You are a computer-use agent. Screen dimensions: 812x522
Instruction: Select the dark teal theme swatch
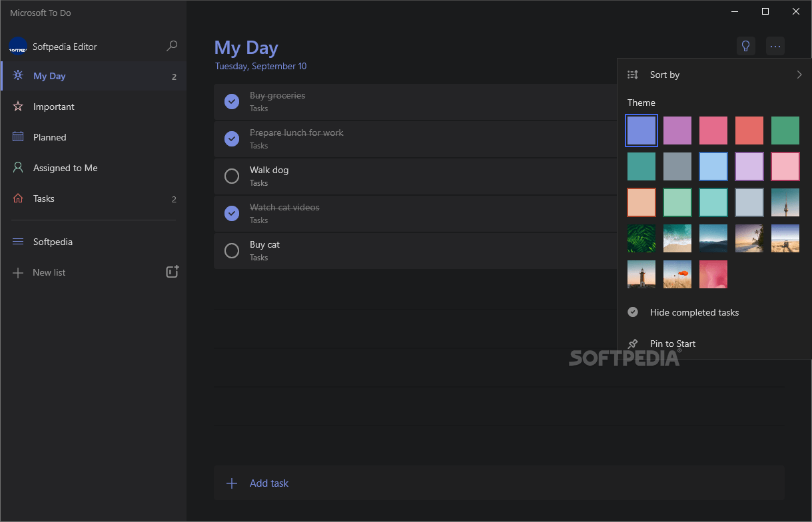coord(641,166)
